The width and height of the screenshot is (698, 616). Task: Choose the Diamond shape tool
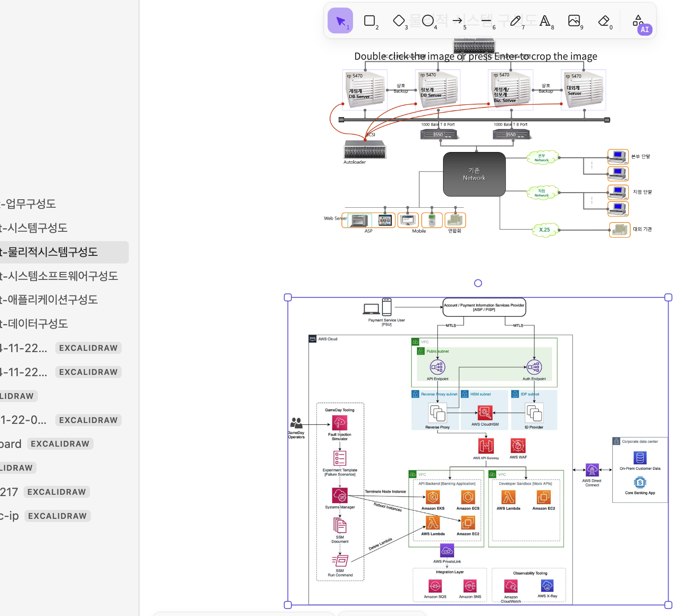tap(399, 21)
